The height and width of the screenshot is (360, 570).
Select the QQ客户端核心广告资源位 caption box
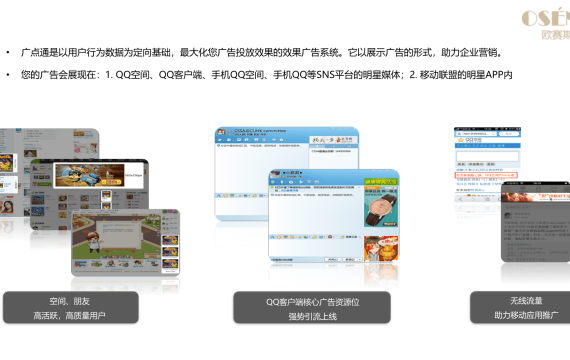[312, 308]
